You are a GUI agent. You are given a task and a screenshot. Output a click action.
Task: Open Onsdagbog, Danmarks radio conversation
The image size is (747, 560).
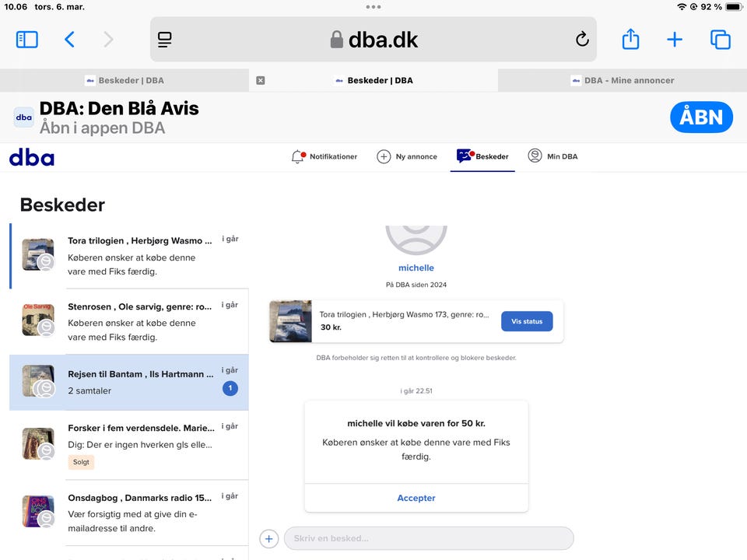[130, 513]
